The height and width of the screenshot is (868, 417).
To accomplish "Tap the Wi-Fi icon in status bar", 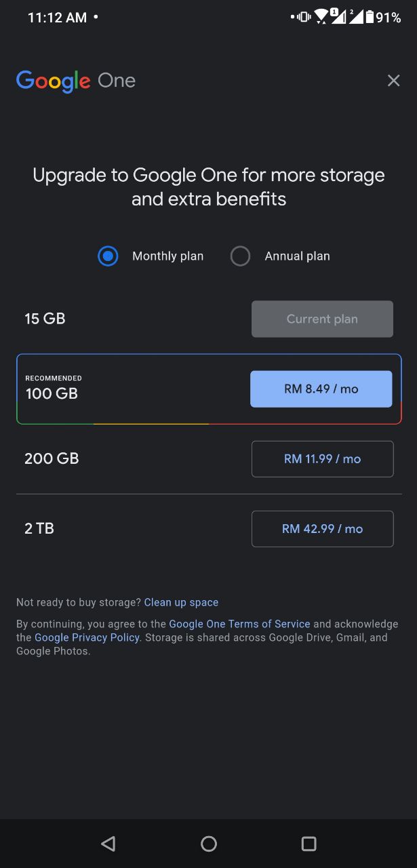I will point(321,17).
